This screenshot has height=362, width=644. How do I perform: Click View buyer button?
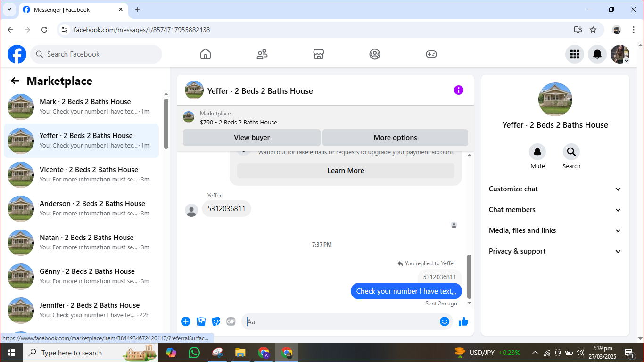click(x=252, y=138)
